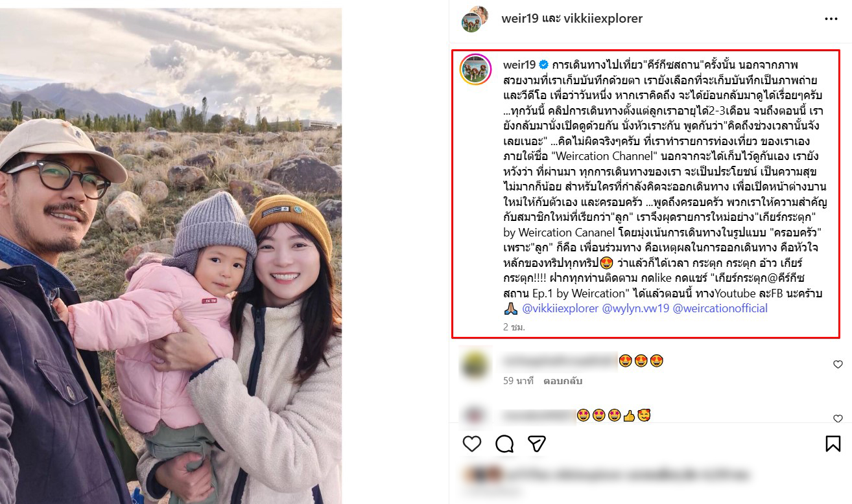Click weir19 username in the caption
This screenshot has height=504, width=852.
point(519,65)
